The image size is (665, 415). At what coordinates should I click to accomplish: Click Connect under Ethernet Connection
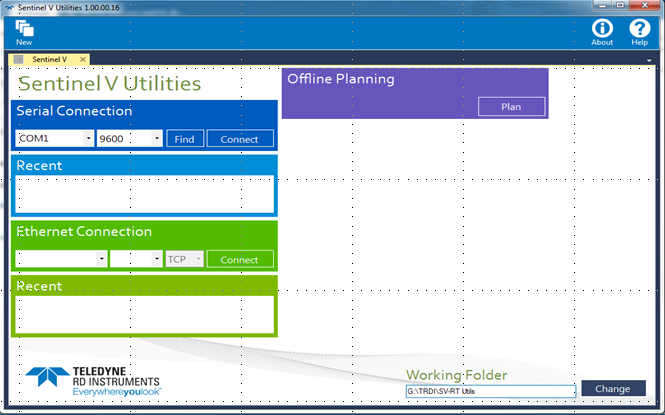240,259
